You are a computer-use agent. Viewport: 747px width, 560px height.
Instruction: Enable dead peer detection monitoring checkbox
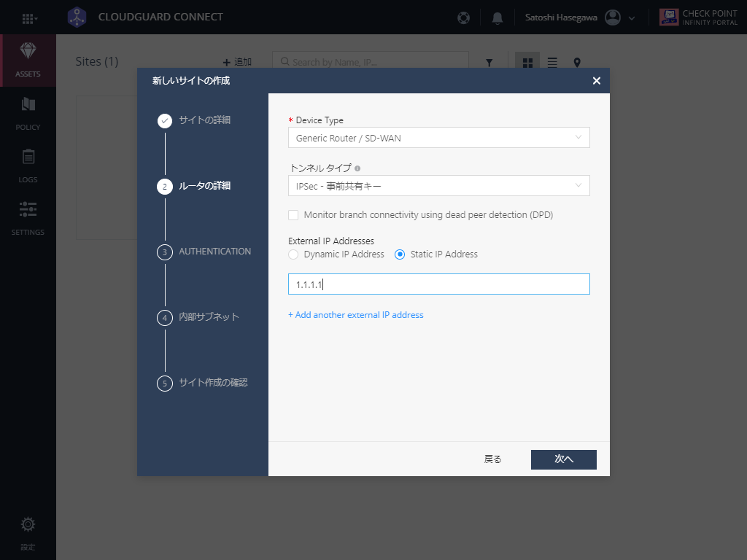pyautogui.click(x=293, y=215)
